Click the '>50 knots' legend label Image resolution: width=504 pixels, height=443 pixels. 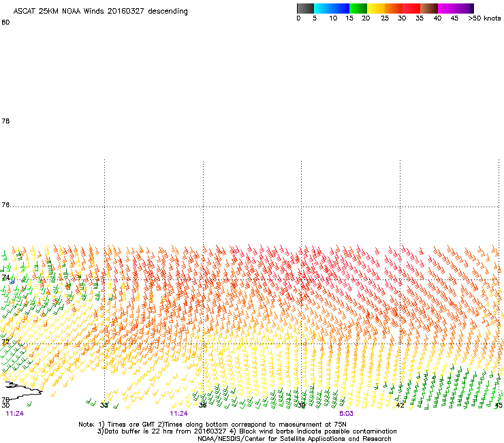(484, 18)
